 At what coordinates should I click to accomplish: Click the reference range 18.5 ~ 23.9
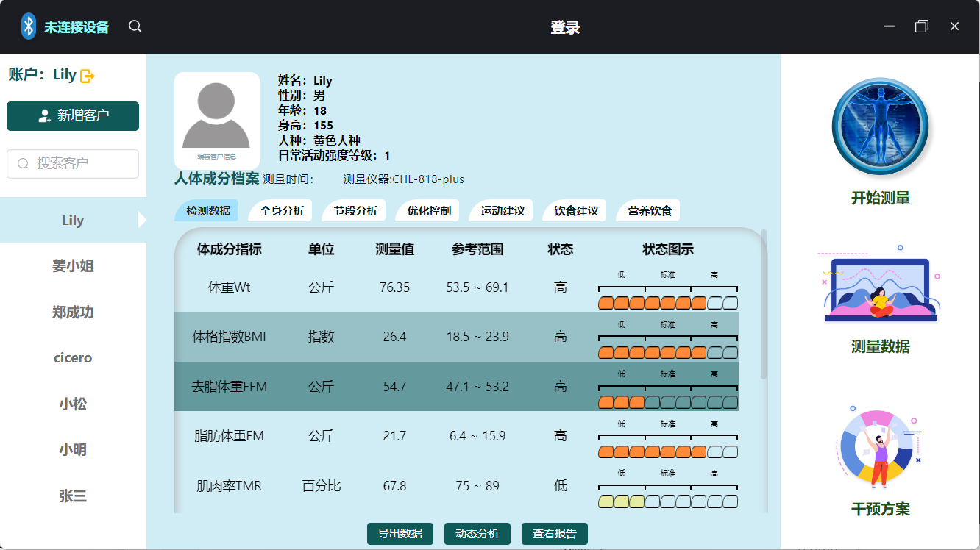tap(477, 337)
